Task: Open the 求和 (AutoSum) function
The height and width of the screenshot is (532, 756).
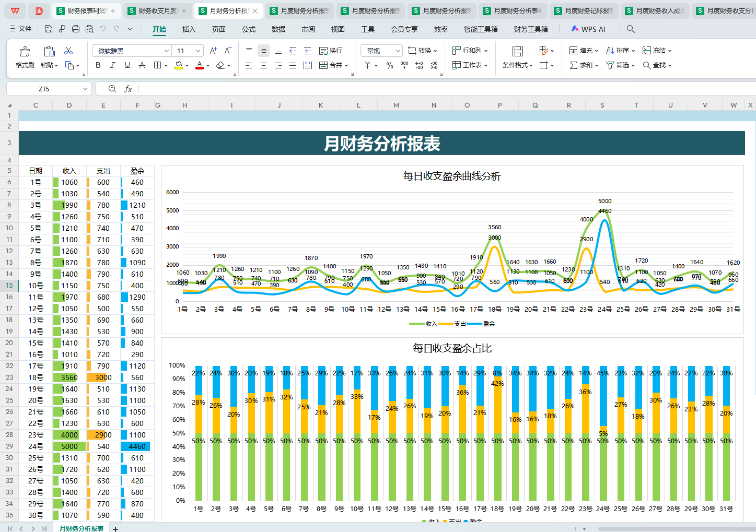Action: (x=581, y=65)
